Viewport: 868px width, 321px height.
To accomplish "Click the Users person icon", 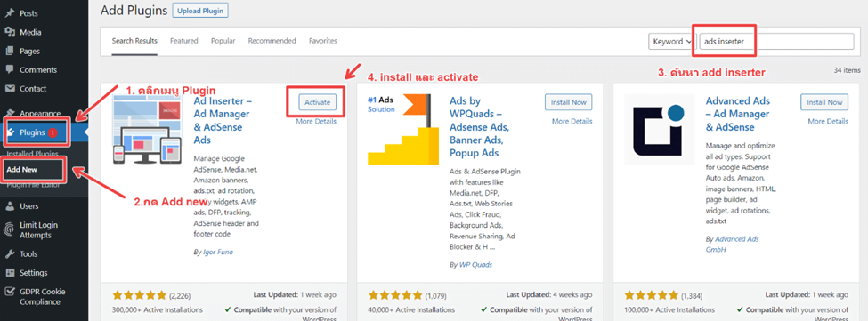I will point(10,206).
